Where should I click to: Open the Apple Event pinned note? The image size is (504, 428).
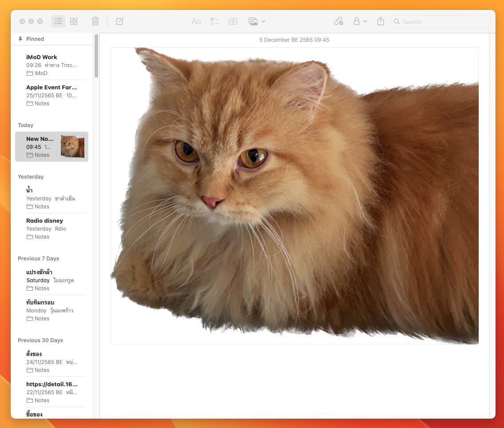pyautogui.click(x=52, y=95)
